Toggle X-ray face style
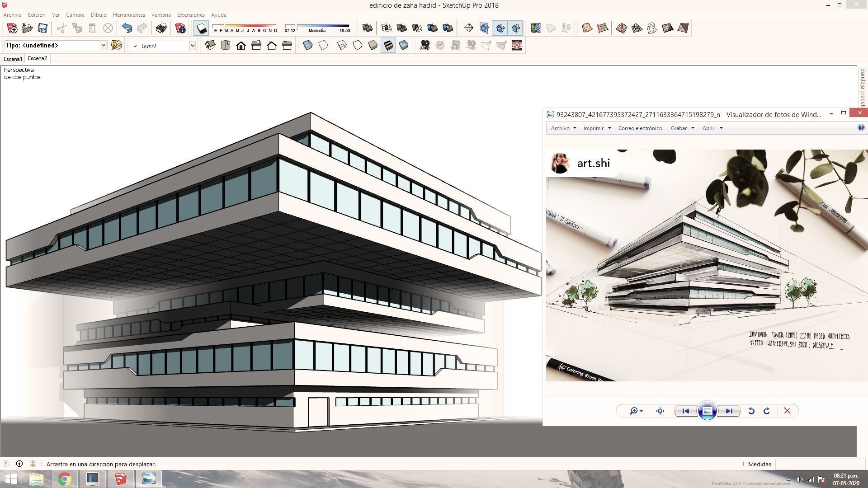Screen dimensions: 868x488 pos(308,45)
